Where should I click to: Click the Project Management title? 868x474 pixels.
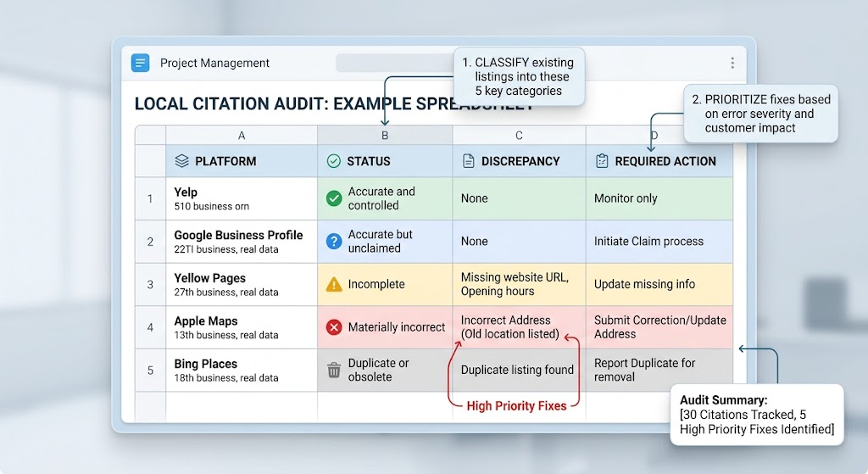coord(214,63)
